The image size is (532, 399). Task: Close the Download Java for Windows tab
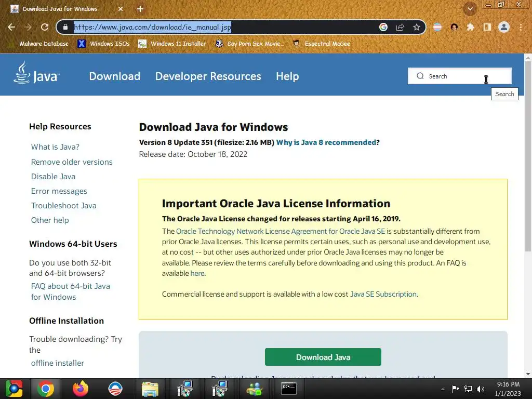point(121,9)
